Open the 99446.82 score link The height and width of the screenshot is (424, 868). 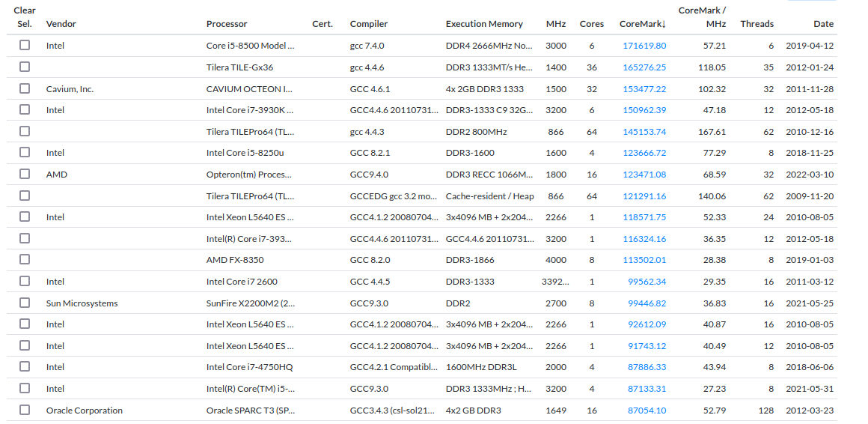click(x=647, y=303)
